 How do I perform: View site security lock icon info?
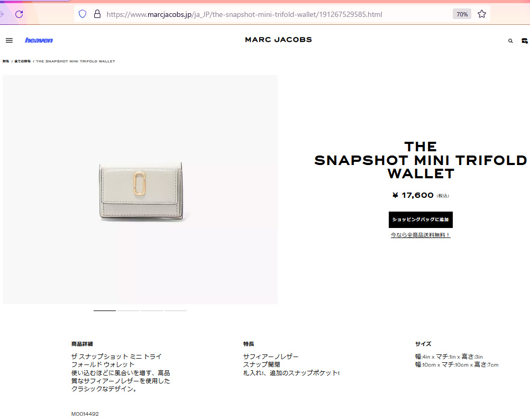coord(97,14)
